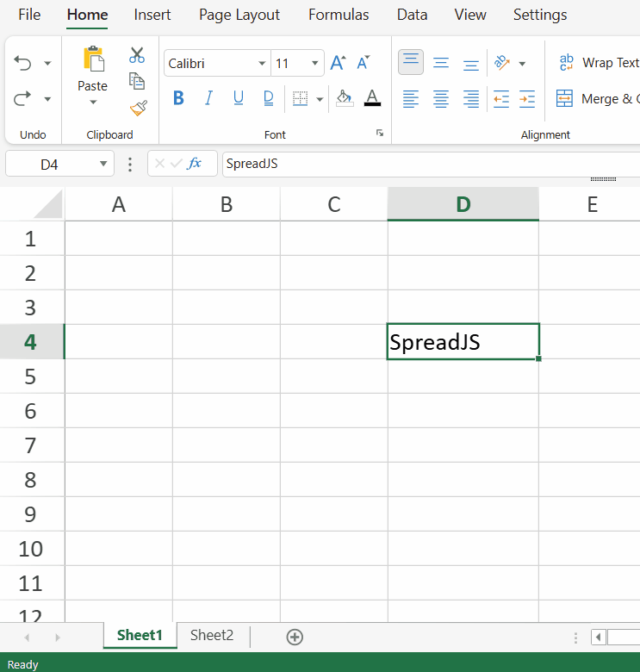Switch to Sheet2 tab
640x672 pixels.
[x=212, y=635]
